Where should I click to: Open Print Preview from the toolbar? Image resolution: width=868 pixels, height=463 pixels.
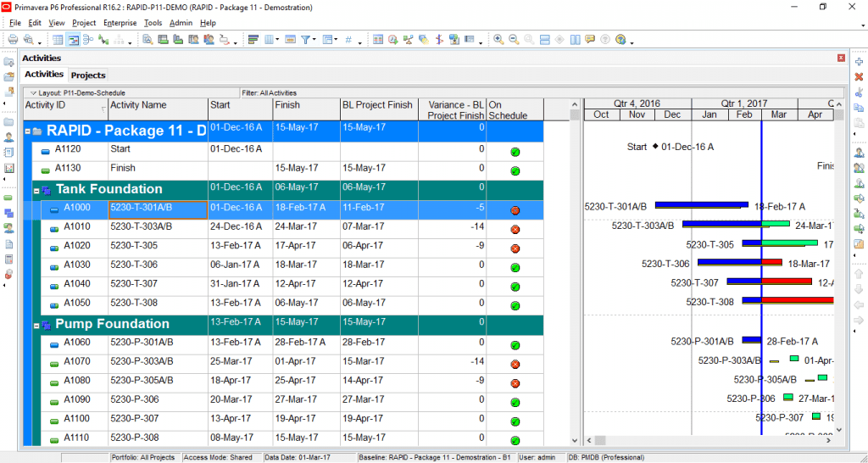coord(28,39)
